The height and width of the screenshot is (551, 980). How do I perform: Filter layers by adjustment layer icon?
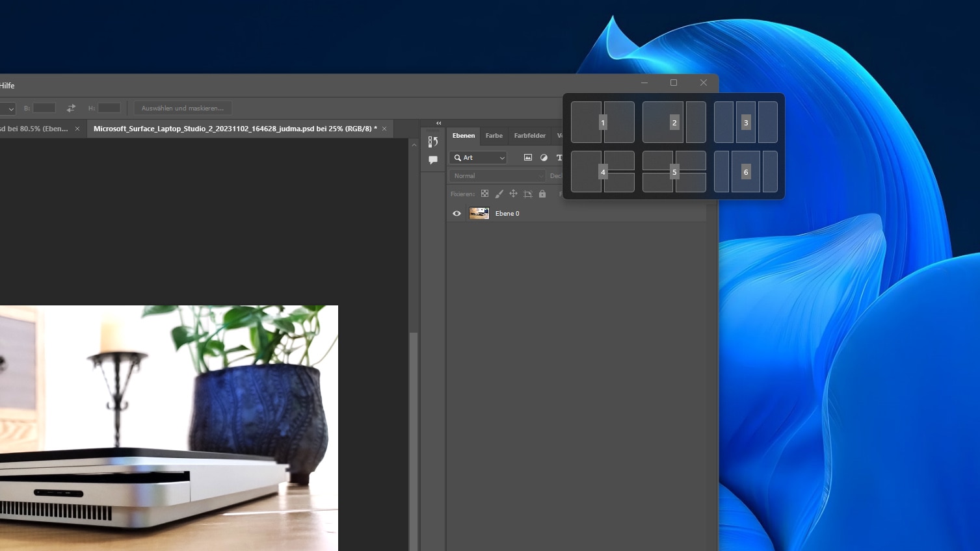(x=544, y=158)
